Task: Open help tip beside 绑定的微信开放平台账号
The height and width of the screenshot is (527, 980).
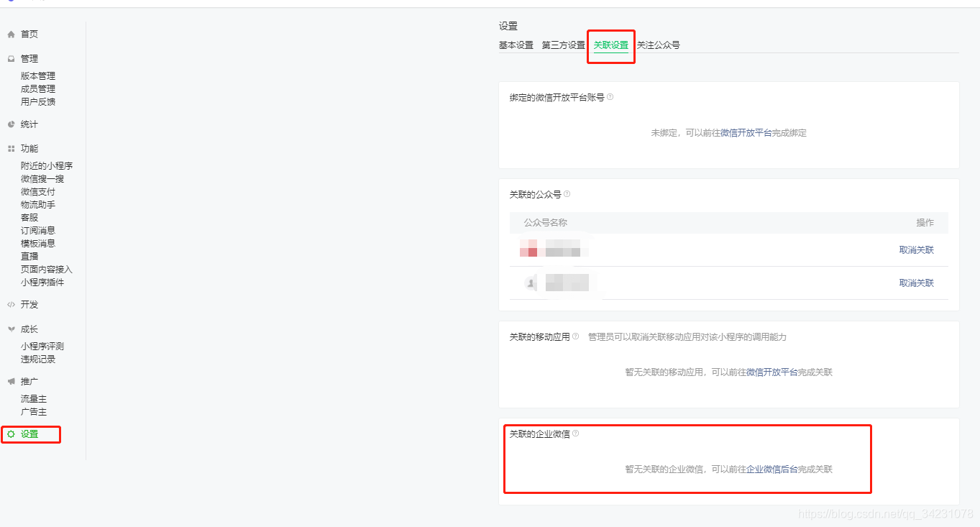Action: 610,96
